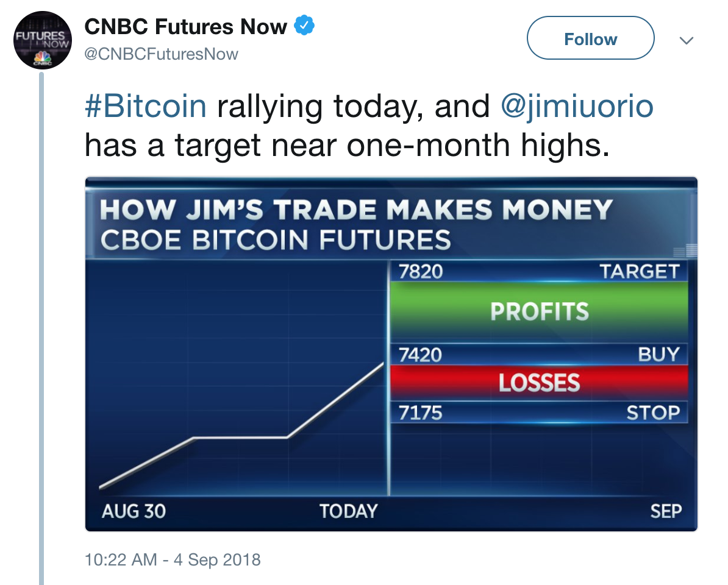Screen dimensions: 728x585
Task: Click the CNBC Futures Now display name
Action: (x=186, y=26)
